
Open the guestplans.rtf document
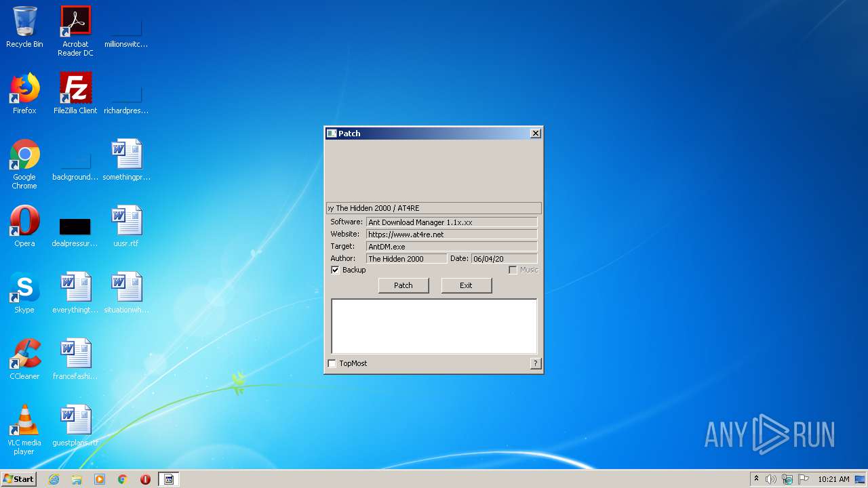click(75, 426)
